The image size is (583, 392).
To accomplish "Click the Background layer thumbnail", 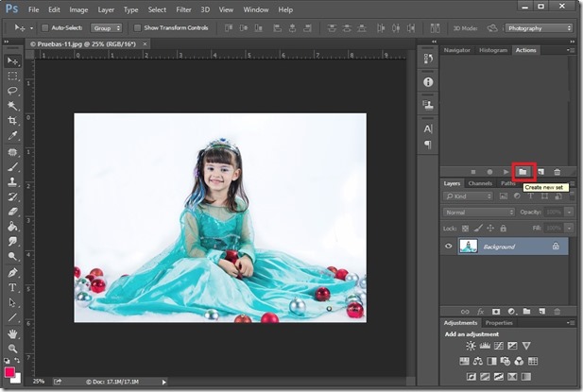I will click(468, 246).
